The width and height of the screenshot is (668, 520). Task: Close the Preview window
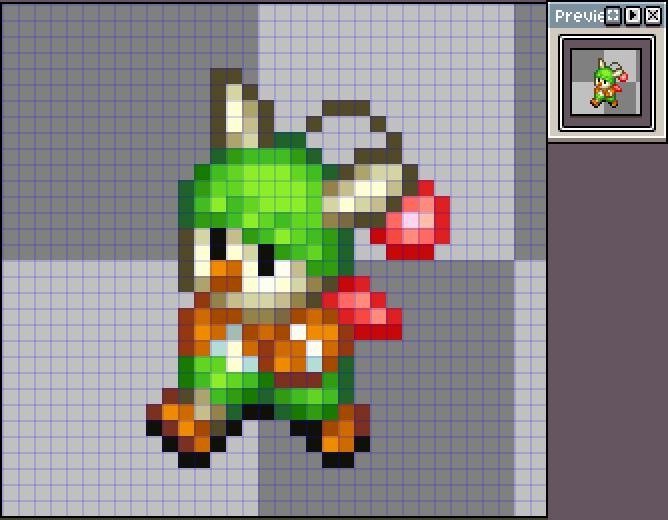[x=653, y=16]
